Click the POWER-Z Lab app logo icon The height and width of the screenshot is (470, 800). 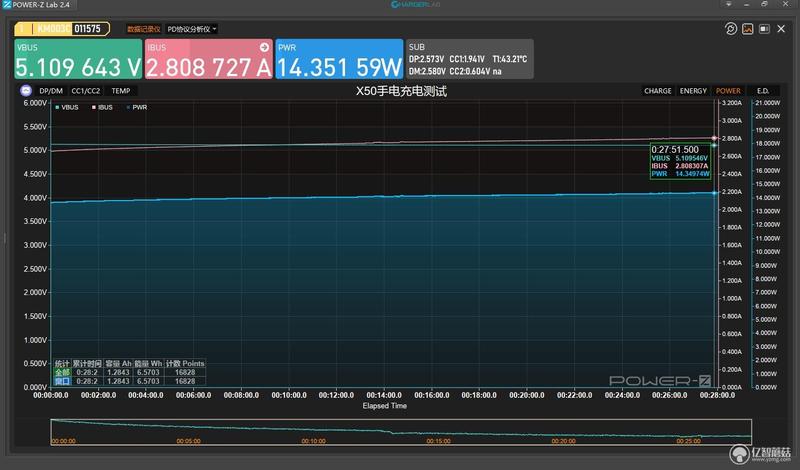tap(6, 5)
